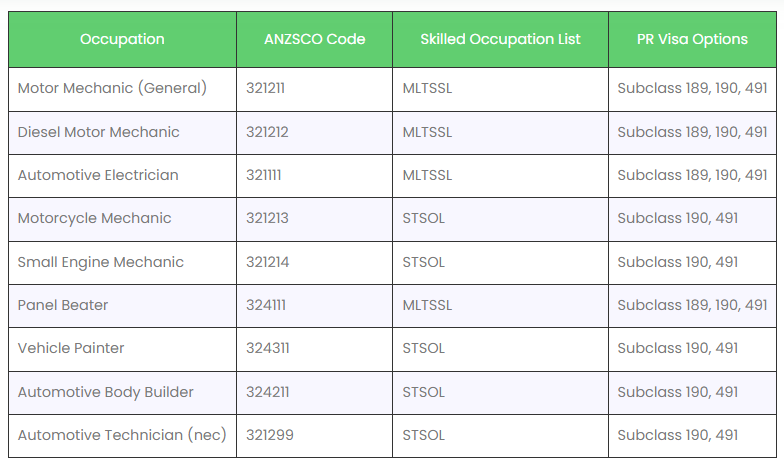Select the Motor Mechanic (General) cell

point(112,88)
